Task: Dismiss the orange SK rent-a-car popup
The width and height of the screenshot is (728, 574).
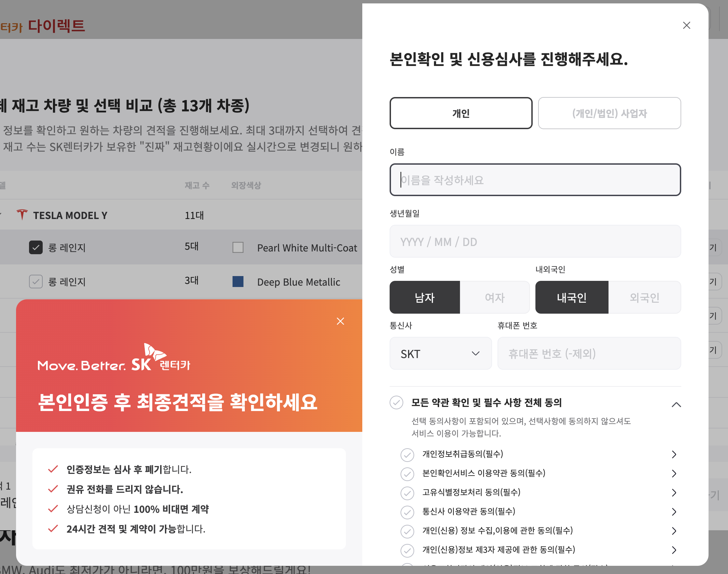Action: (340, 321)
